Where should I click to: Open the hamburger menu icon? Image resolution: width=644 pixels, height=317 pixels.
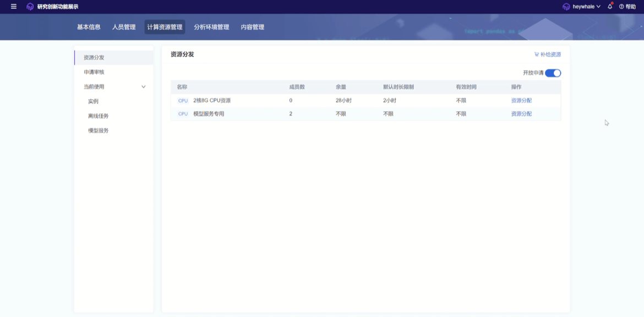[14, 7]
